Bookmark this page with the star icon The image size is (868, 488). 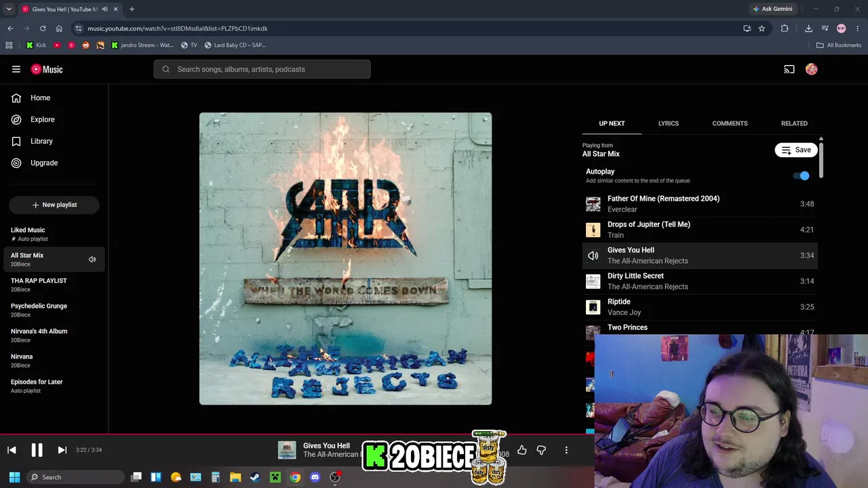[x=762, y=28]
